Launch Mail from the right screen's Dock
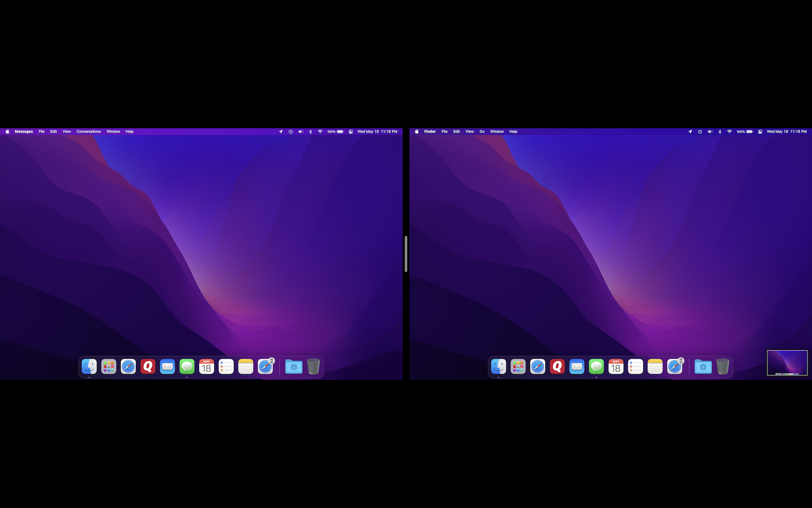 [x=577, y=367]
